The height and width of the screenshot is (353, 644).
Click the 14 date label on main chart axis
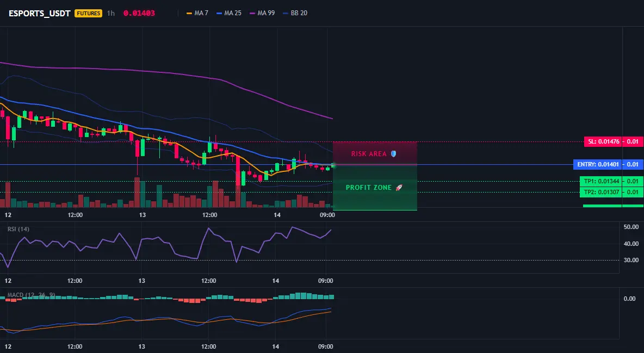point(277,215)
